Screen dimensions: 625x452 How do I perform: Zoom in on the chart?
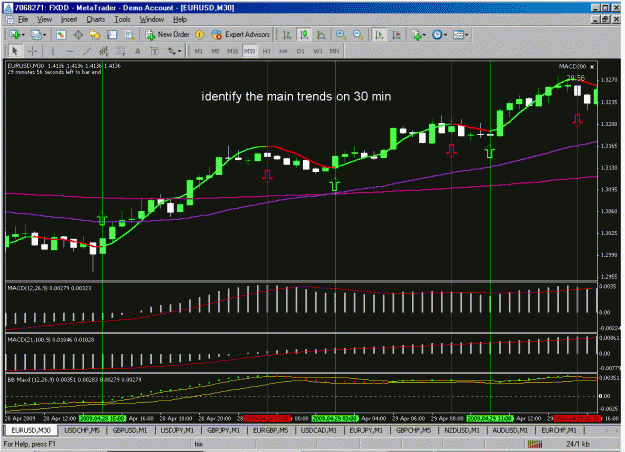click(341, 35)
